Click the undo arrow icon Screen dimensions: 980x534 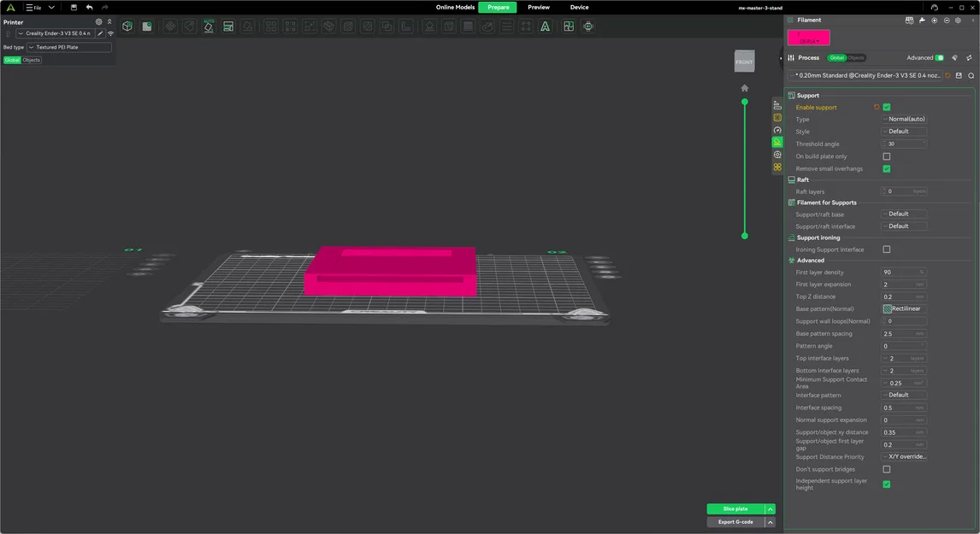(90, 8)
